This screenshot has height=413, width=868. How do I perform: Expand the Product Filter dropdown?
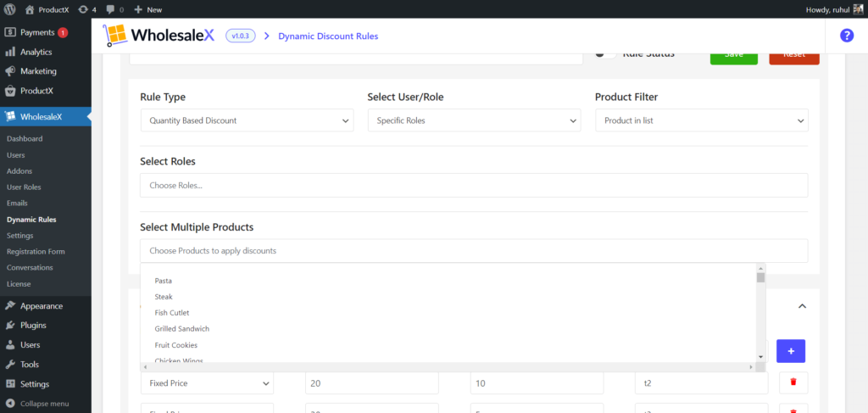701,120
